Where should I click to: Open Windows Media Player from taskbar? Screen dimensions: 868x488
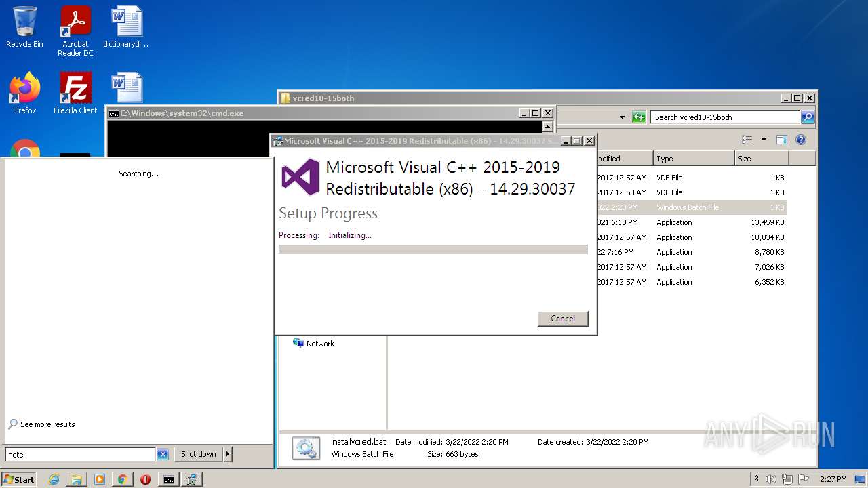point(100,479)
